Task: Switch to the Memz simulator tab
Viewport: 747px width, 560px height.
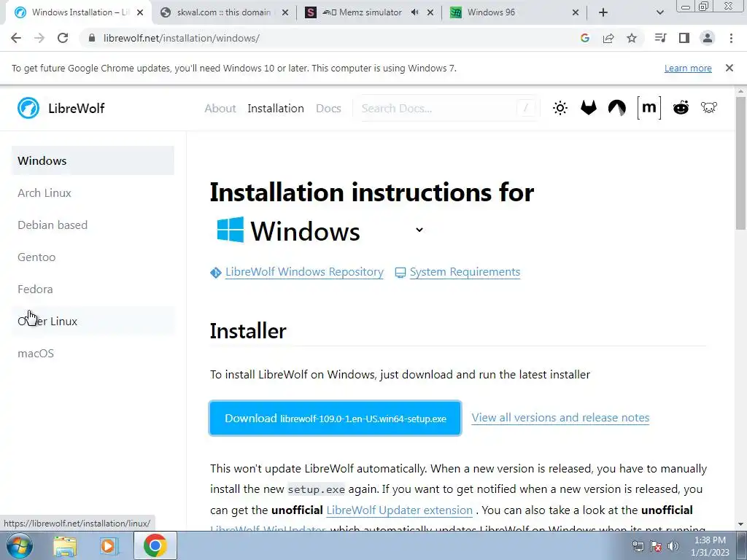Action: click(362, 12)
